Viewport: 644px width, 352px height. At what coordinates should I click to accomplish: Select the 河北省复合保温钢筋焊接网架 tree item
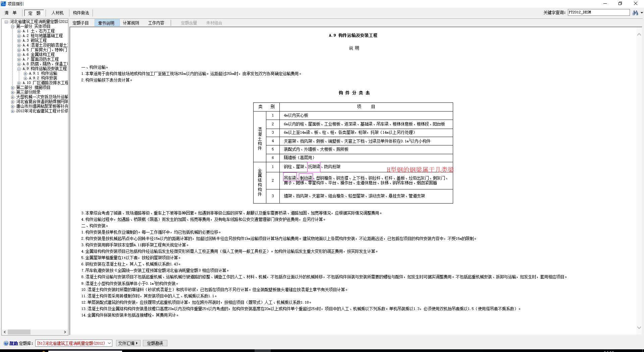(42, 102)
